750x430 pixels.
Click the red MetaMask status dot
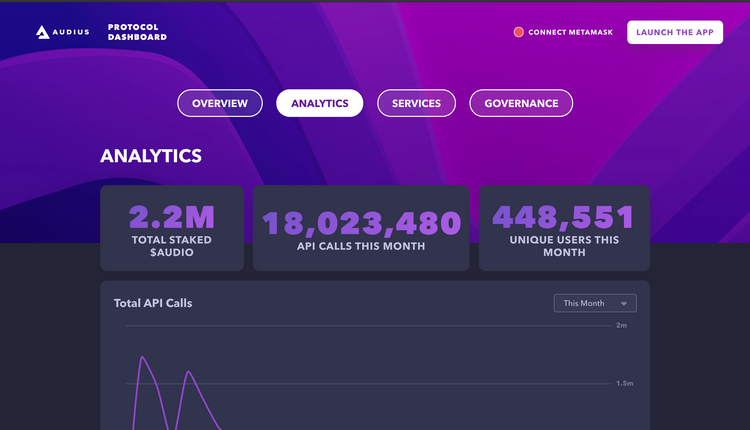click(x=518, y=32)
